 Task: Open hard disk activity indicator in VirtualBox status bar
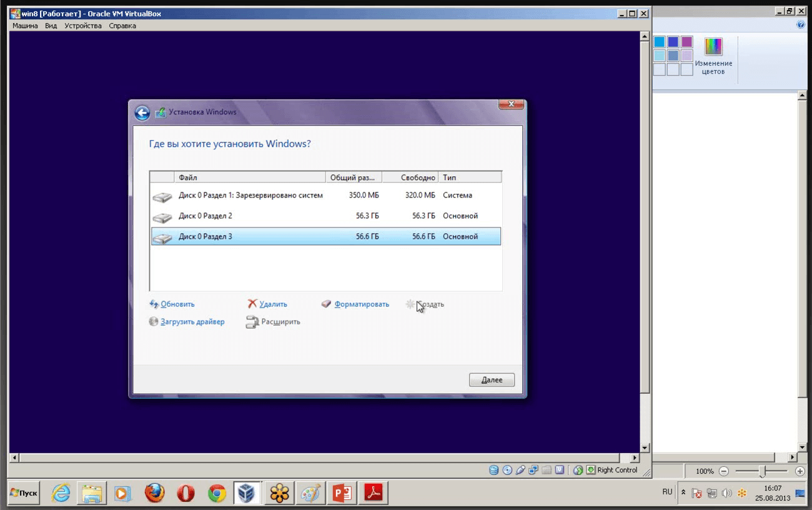494,470
